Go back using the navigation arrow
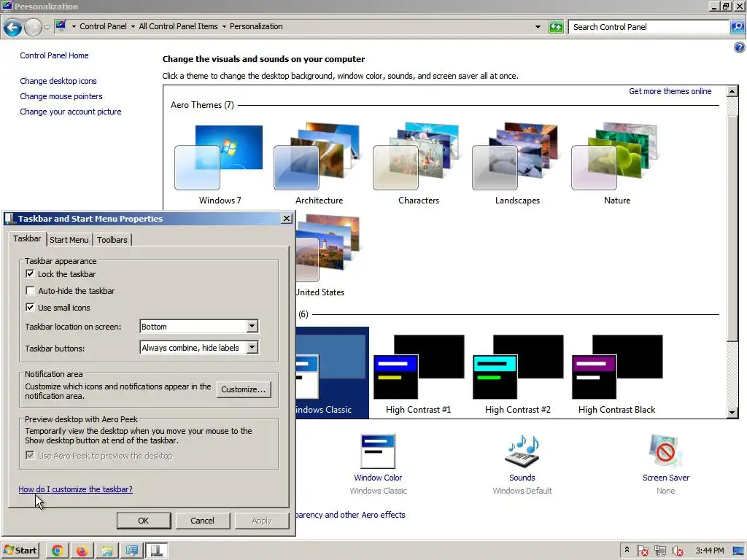Viewport: 747px width, 560px height. point(13,27)
